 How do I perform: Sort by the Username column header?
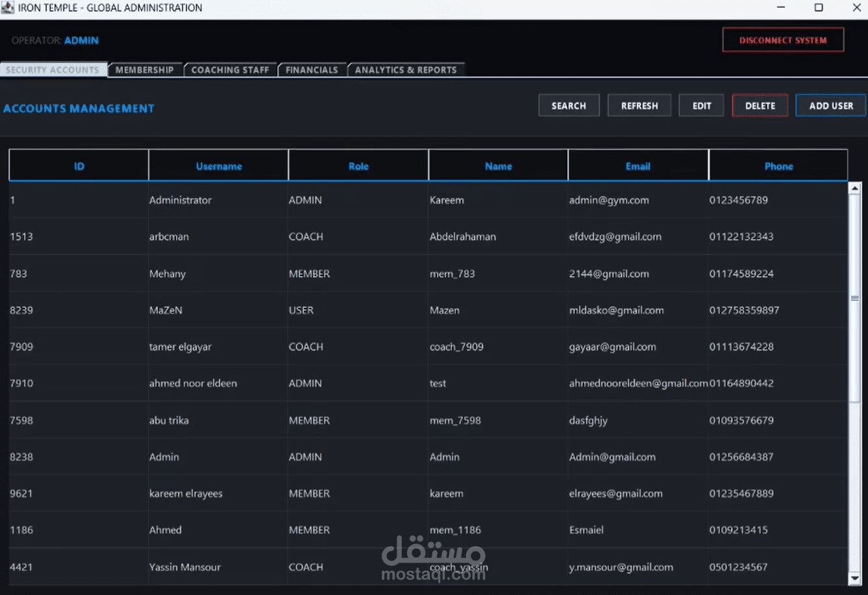(219, 166)
